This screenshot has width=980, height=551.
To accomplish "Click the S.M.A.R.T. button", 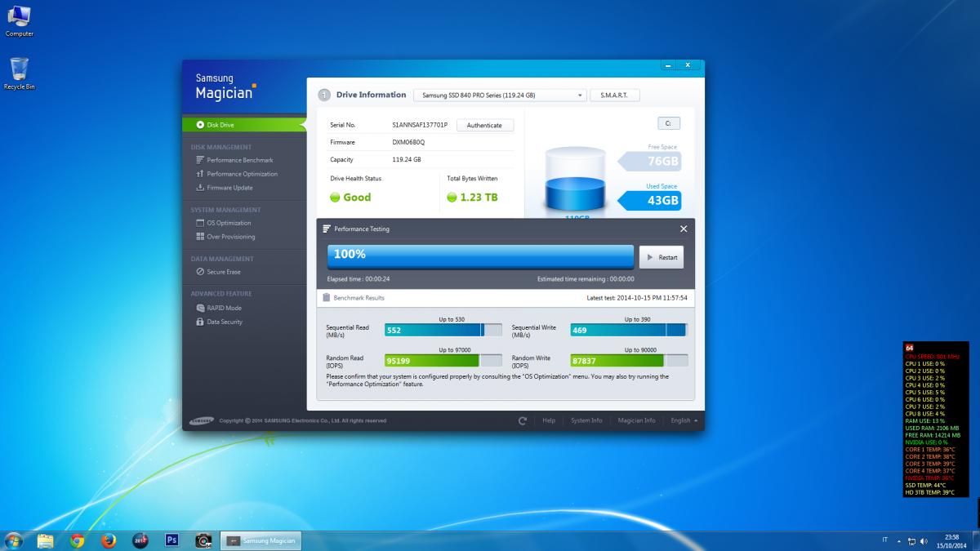I will (614, 96).
